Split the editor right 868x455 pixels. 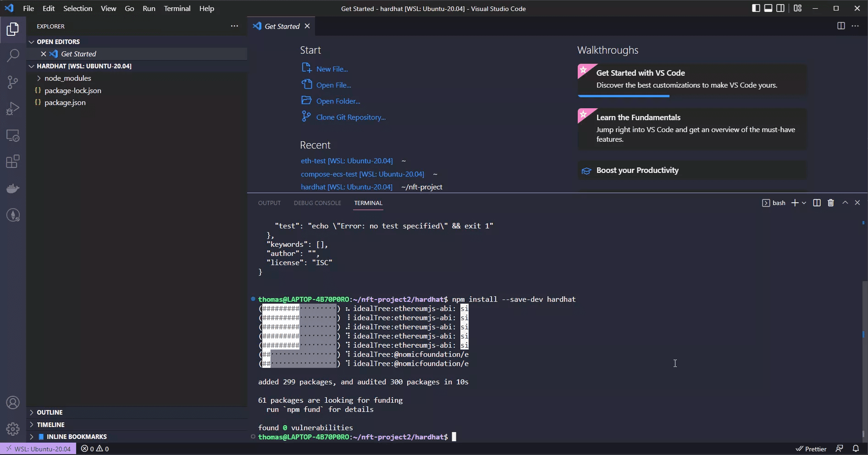tap(841, 26)
